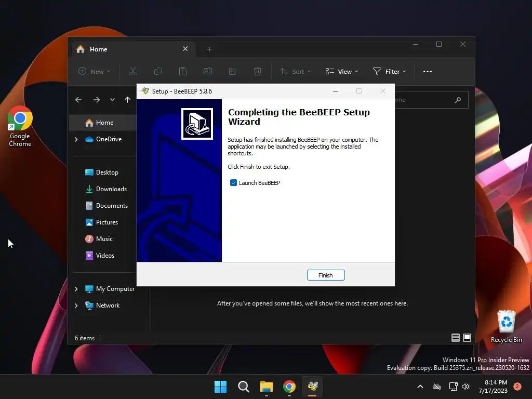
Task: Open Desktop in the navigation pane
Action: pyautogui.click(x=102, y=172)
